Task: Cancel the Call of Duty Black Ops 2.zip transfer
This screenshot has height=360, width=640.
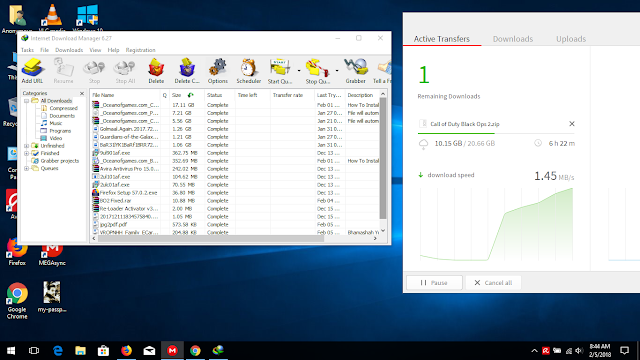Action: point(571,124)
